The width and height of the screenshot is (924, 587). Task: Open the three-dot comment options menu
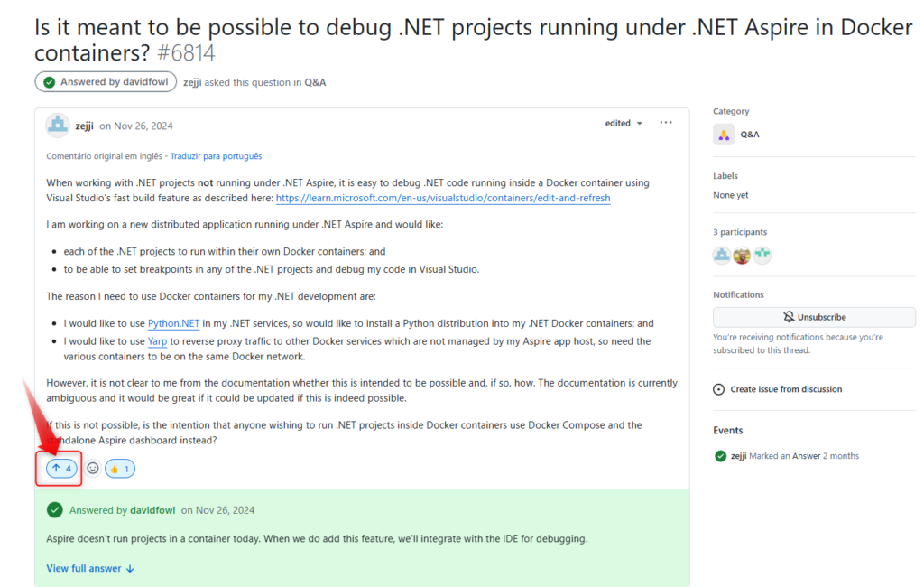666,123
